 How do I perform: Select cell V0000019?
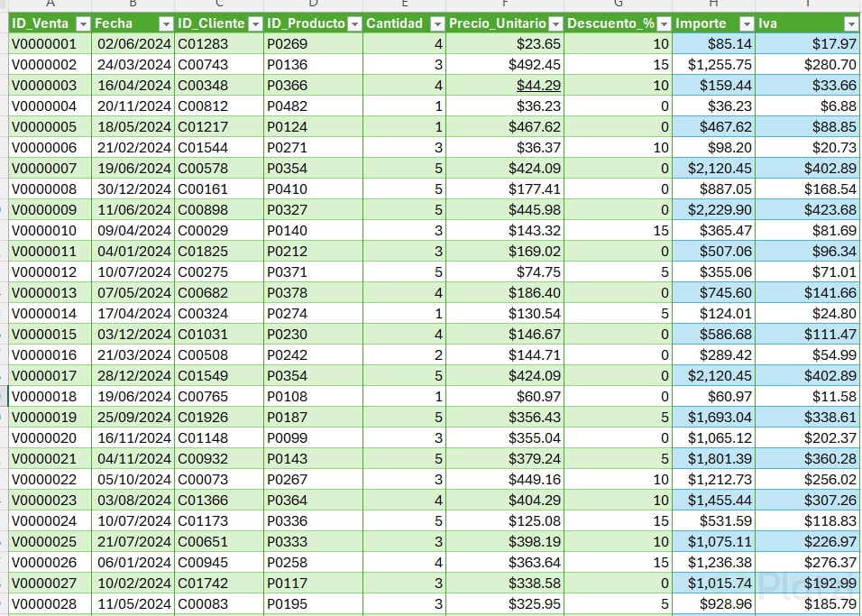(x=50, y=418)
